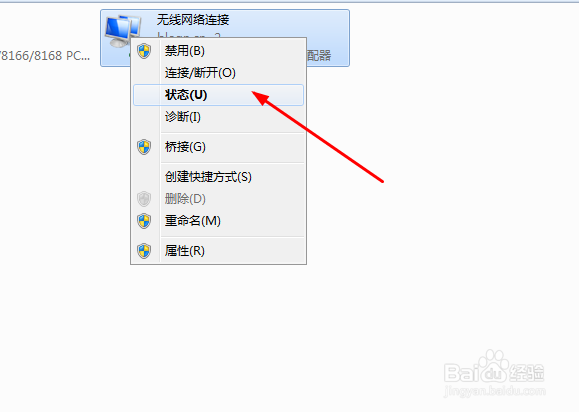Image resolution: width=579 pixels, height=412 pixels.
Task: Click the shield icon beside 禁用(B)
Action: click(x=144, y=51)
